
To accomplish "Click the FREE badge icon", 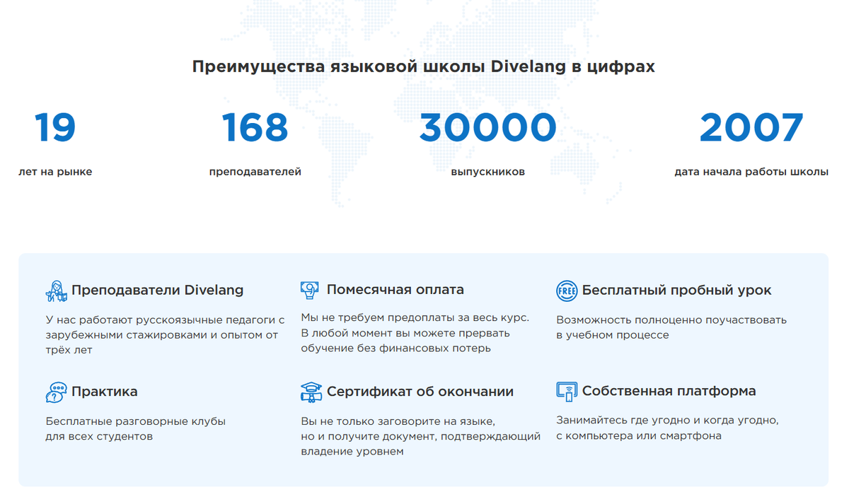I will click(x=567, y=291).
